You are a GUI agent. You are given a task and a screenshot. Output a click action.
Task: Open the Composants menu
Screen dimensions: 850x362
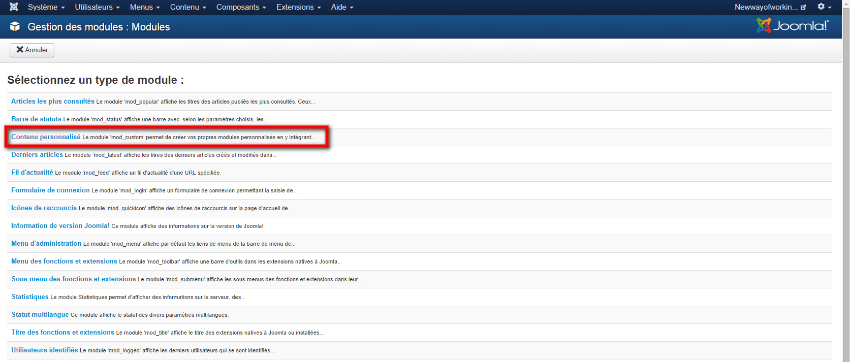pyautogui.click(x=241, y=7)
